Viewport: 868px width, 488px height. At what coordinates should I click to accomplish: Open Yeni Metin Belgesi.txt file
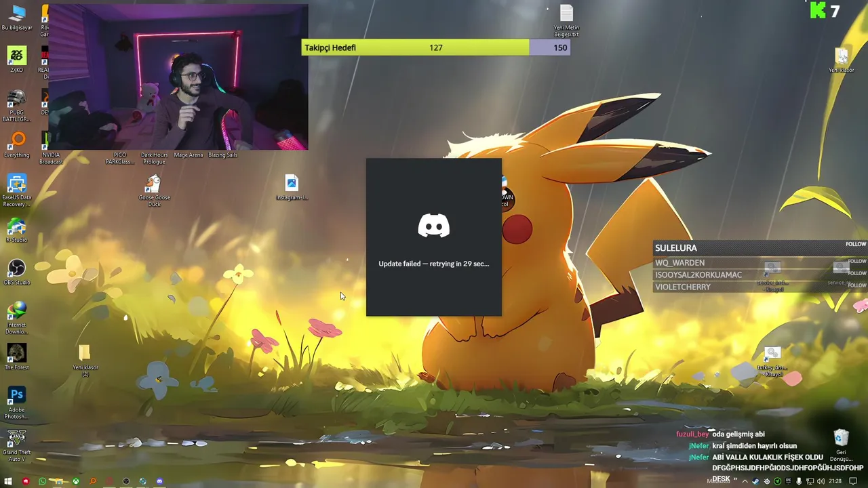point(566,22)
